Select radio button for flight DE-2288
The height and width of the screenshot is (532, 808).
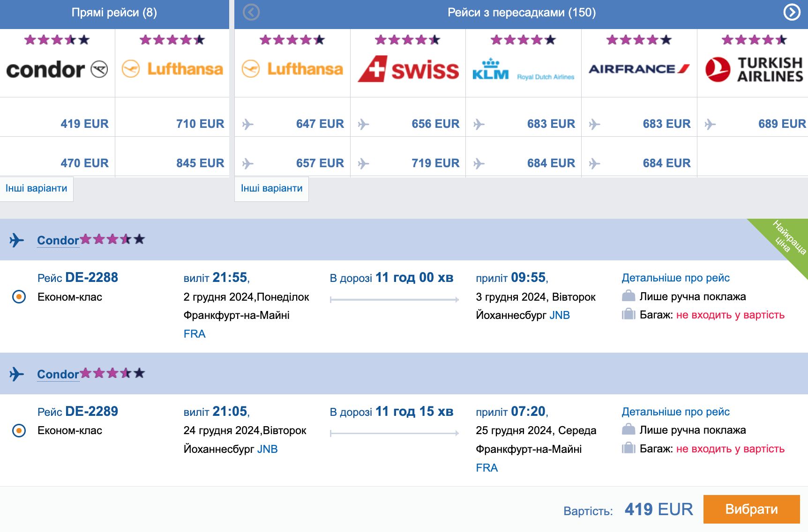[19, 297]
